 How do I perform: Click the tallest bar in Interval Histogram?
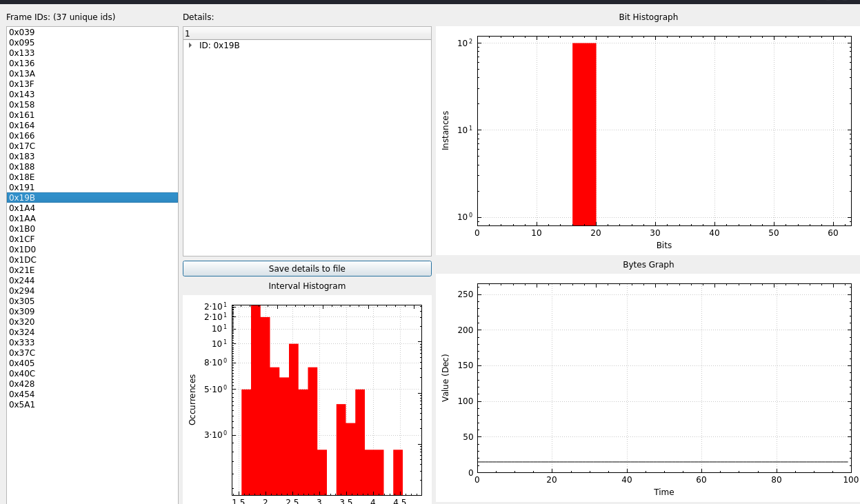[x=256, y=400]
